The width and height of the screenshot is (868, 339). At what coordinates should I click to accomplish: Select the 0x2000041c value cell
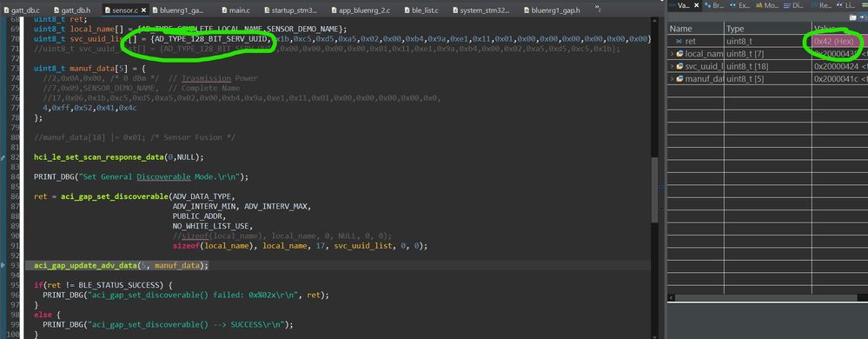pyautogui.click(x=840, y=78)
